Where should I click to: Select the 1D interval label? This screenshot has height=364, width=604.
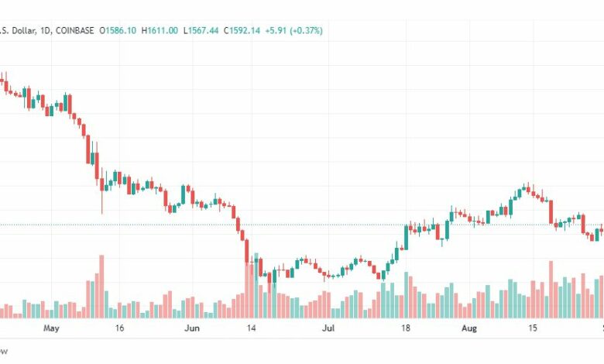[46, 30]
